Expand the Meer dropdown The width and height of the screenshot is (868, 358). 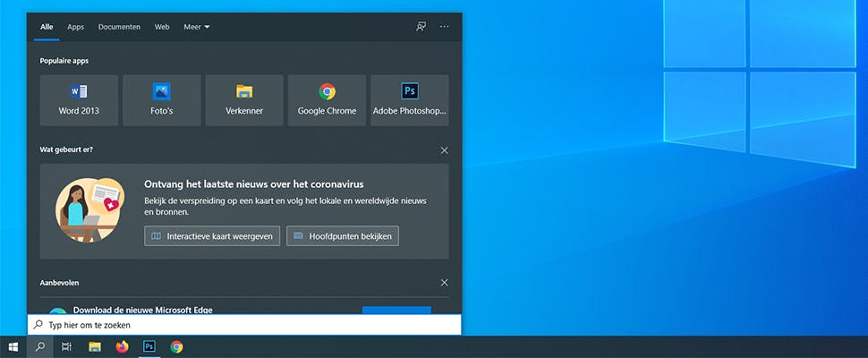(x=197, y=27)
